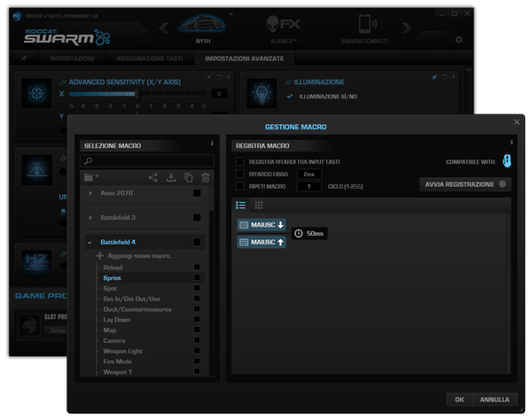Screen dimensions: 532x420
Task: Select the Camera macro
Action: click(x=114, y=340)
